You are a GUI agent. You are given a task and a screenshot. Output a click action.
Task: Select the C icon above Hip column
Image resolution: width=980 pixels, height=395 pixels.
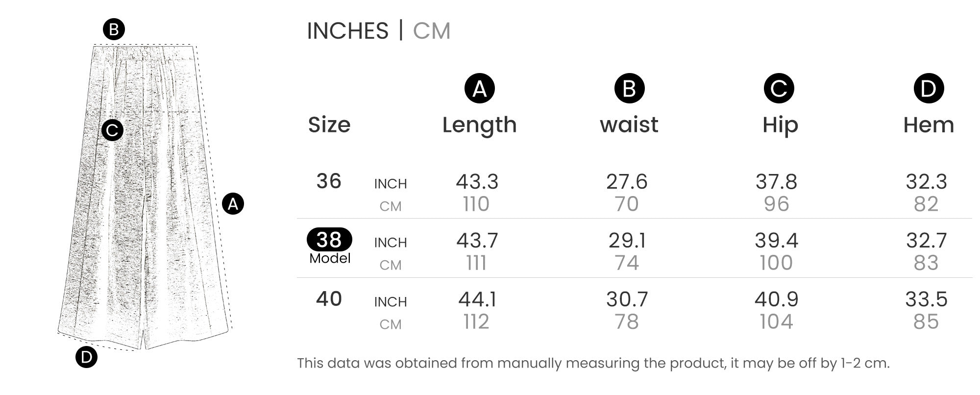tap(779, 89)
